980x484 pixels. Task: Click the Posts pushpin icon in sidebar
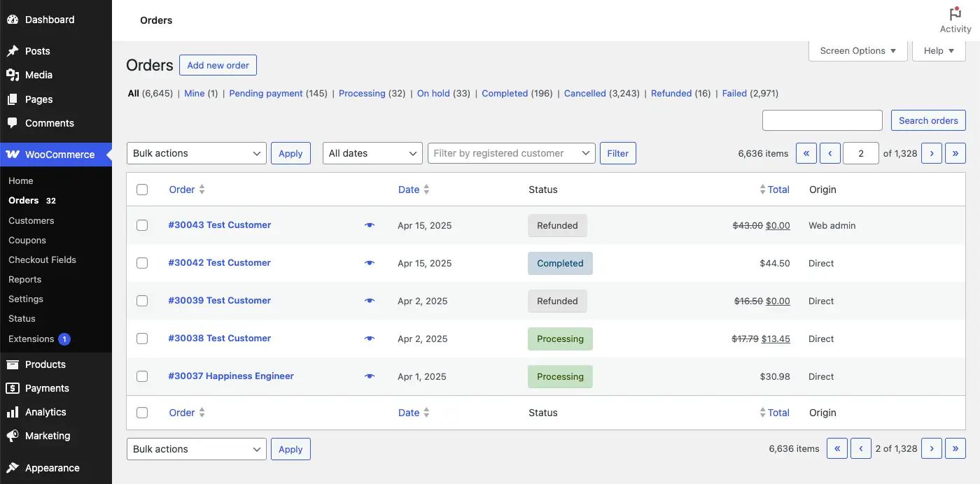tap(12, 50)
